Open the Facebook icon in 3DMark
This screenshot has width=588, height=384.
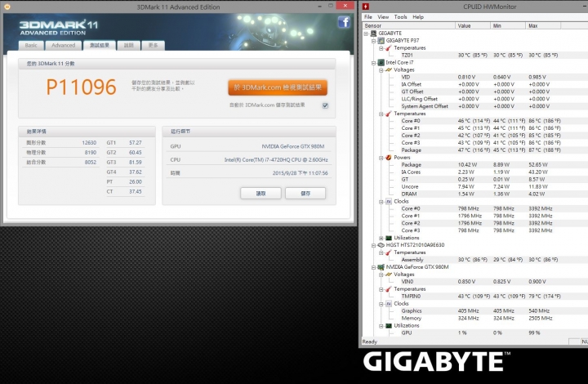pos(344,22)
